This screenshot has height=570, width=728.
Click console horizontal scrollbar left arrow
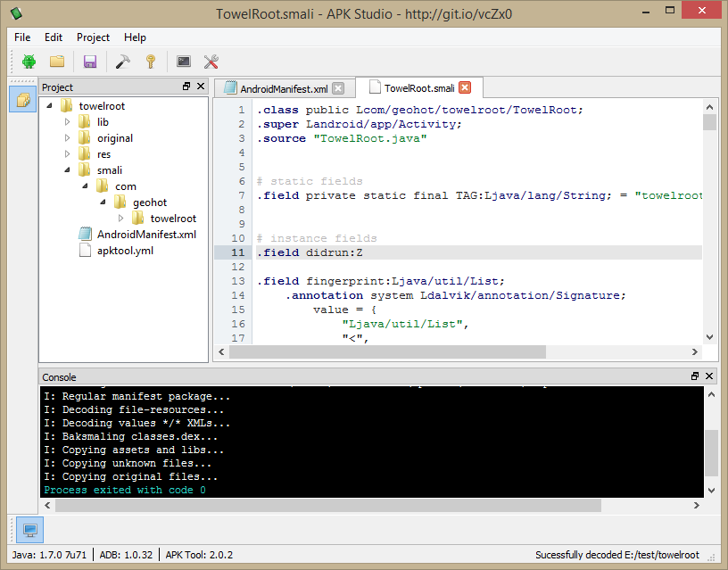pos(47,505)
